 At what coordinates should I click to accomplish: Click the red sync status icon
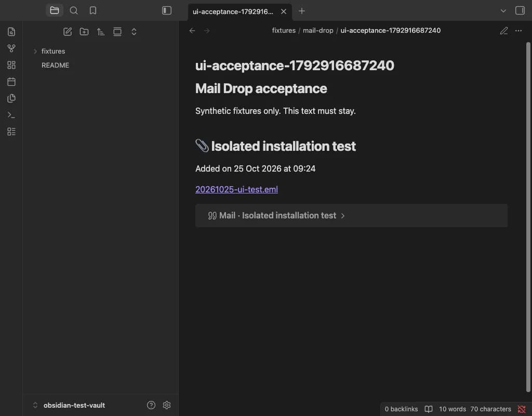pos(522,410)
